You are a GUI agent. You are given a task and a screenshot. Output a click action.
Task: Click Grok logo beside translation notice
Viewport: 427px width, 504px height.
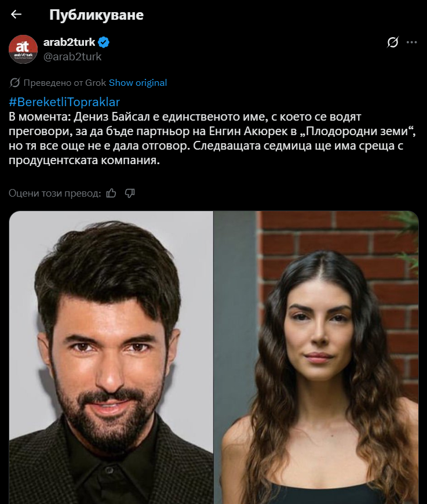tap(14, 82)
